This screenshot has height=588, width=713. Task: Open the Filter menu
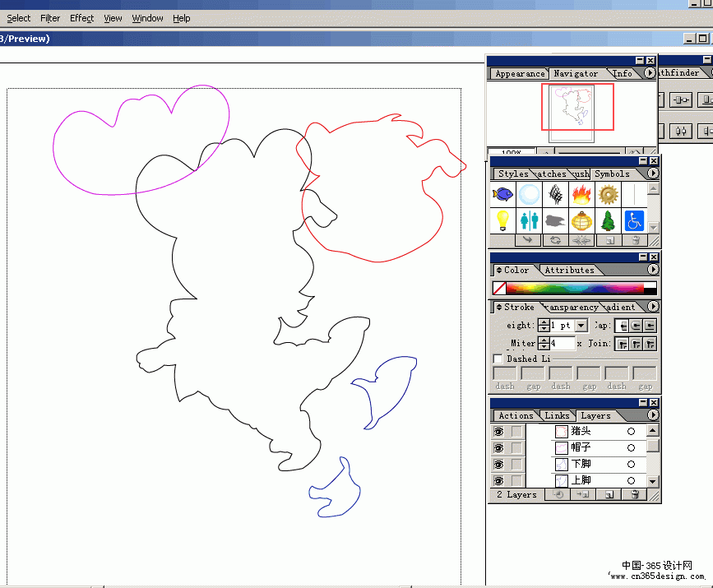pyautogui.click(x=50, y=18)
